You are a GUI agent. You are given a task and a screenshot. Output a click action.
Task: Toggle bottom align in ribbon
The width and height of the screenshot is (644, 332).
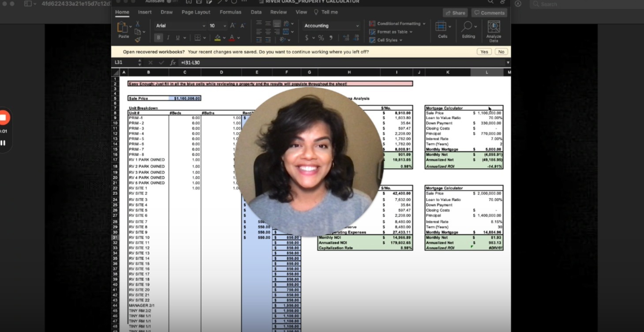277,23
